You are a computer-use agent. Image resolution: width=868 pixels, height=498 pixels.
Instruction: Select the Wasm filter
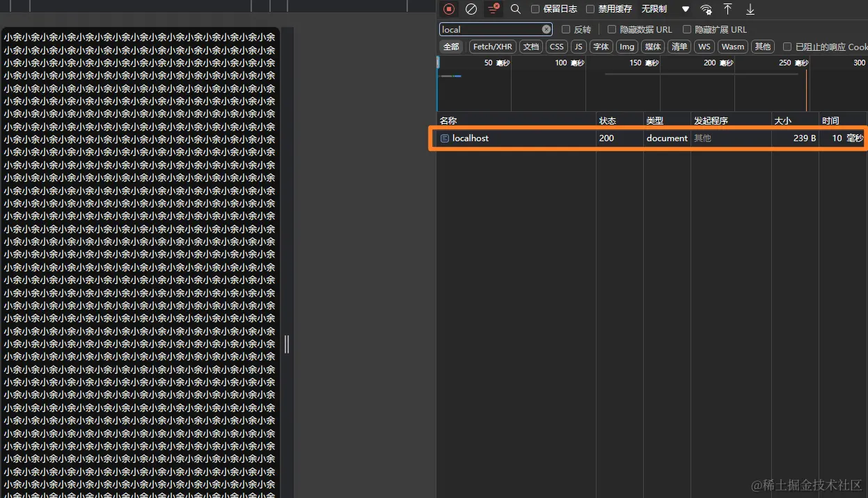coord(733,47)
